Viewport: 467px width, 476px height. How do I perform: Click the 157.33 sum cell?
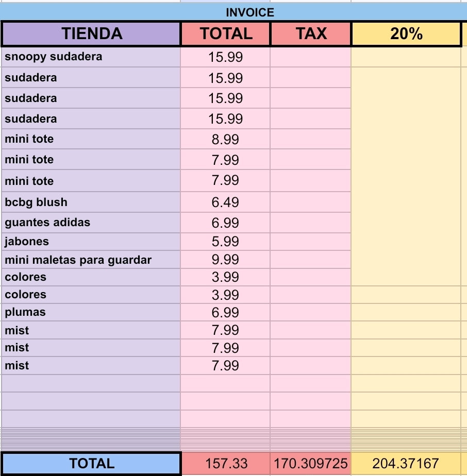point(226,463)
